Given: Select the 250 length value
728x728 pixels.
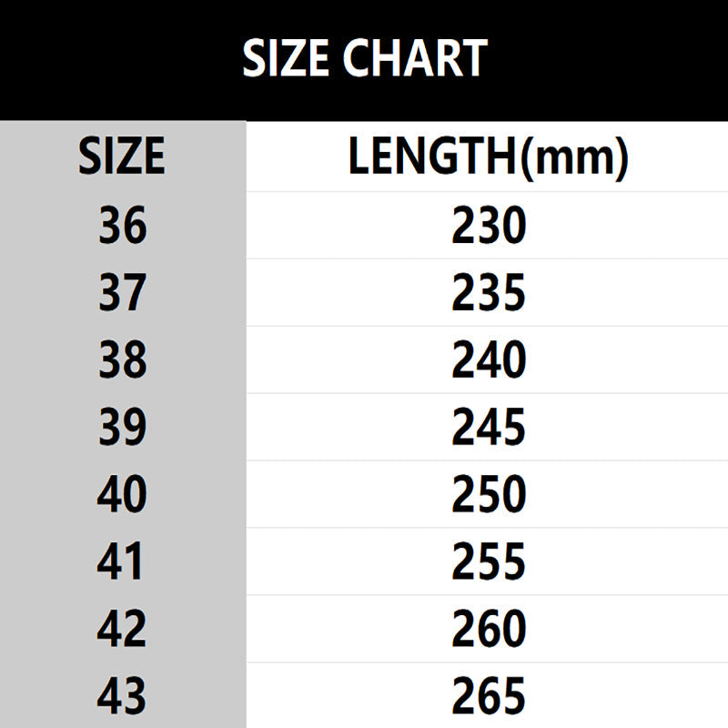Looking at the screenshot, I should pos(489,494).
